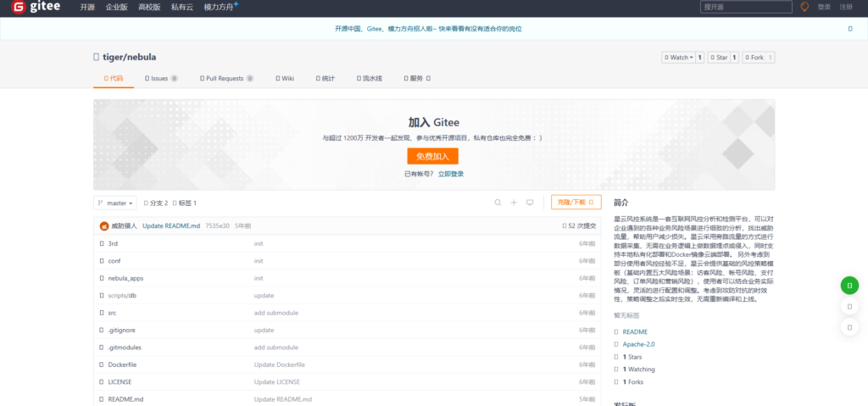
Task: Open the Watch dropdown for this repository
Action: click(681, 58)
